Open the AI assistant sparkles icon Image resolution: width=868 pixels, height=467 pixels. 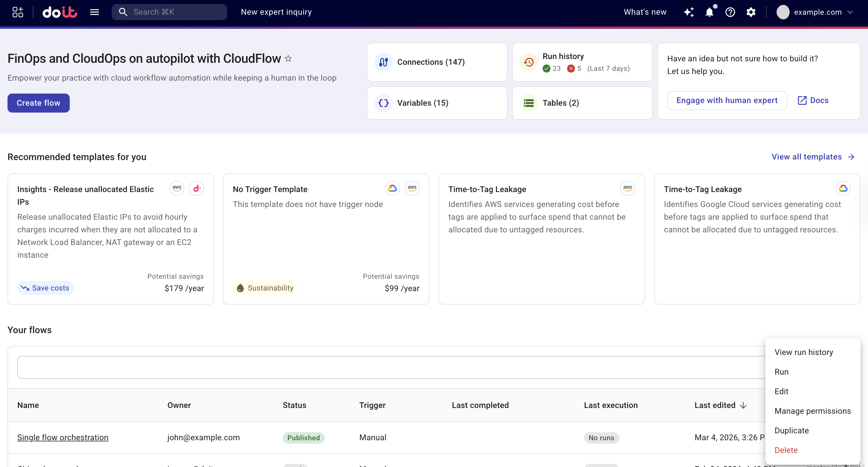coord(689,12)
